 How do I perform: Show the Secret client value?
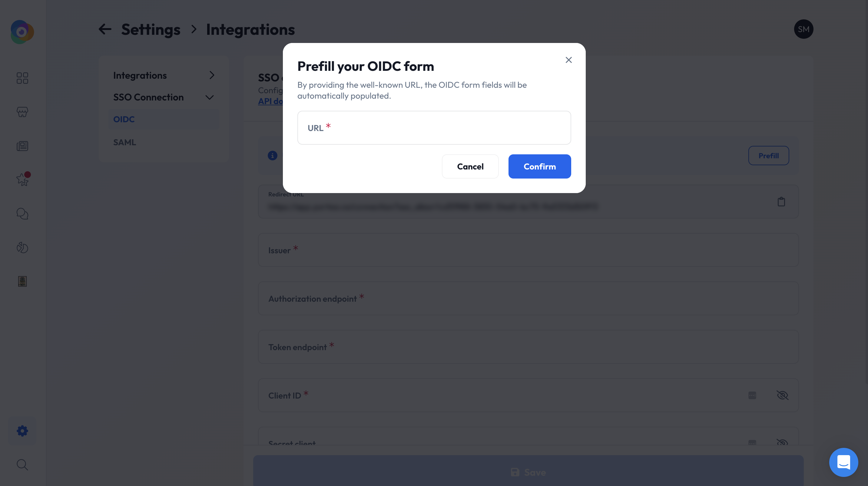pos(783,443)
